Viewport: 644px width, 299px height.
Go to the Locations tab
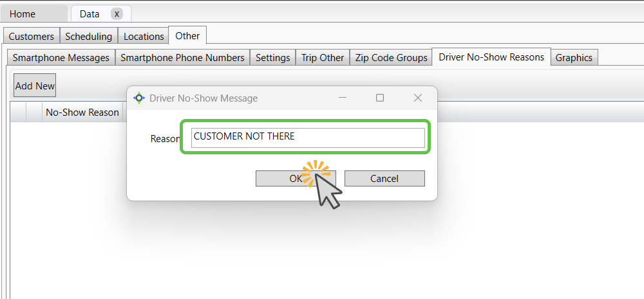[144, 36]
